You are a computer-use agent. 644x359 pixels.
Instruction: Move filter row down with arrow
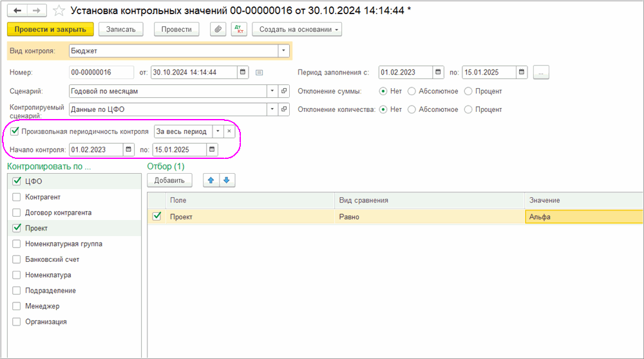click(226, 180)
